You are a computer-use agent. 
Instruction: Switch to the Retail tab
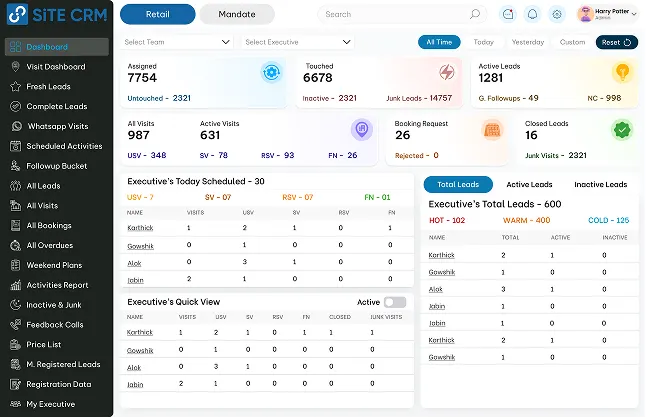coord(158,14)
